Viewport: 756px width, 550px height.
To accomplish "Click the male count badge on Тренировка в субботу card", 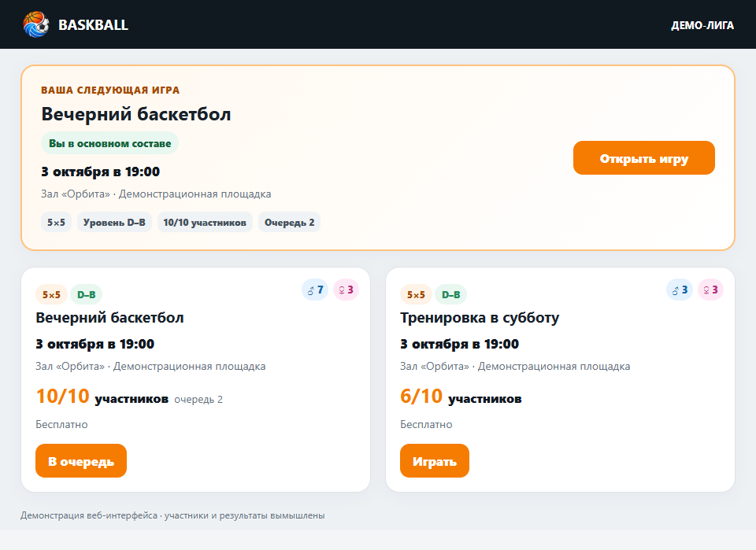I will click(680, 290).
